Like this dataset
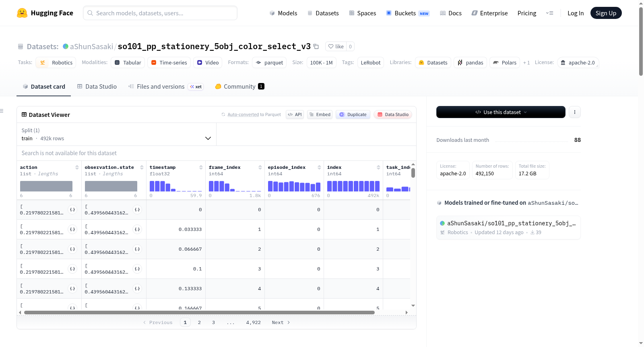This screenshot has height=347, width=644. coord(336,46)
